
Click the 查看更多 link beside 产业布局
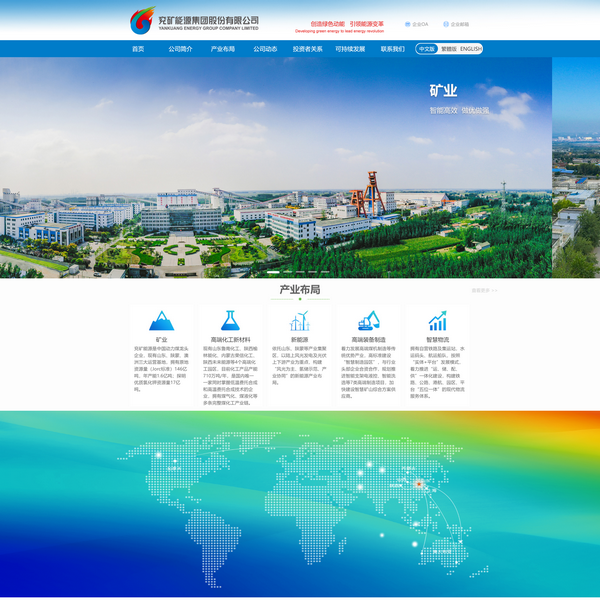pos(484,291)
